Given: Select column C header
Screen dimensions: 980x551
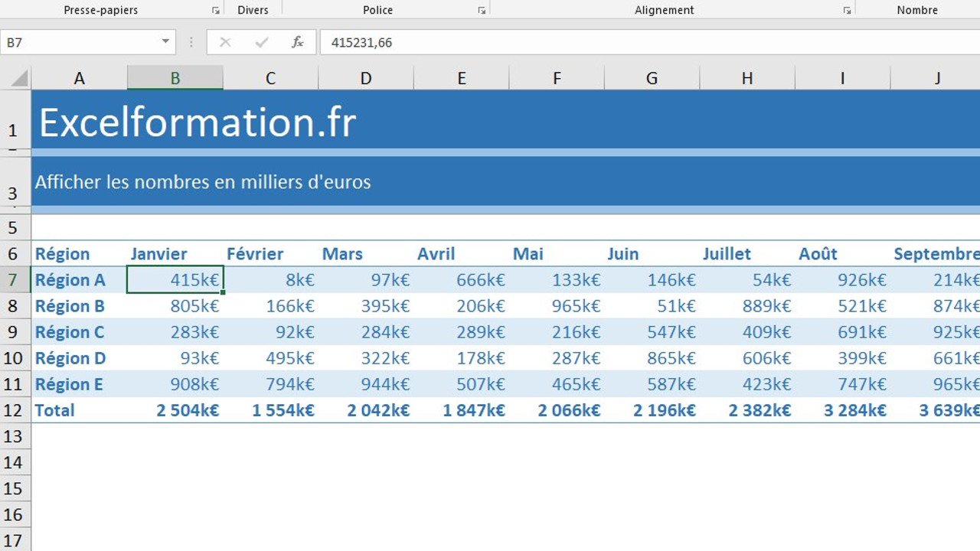Looking at the screenshot, I should point(270,77).
